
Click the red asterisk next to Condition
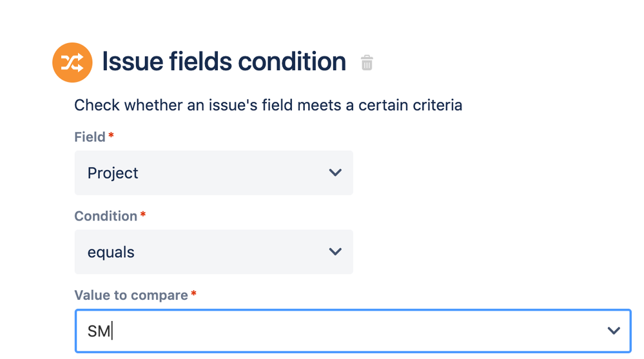coord(143,215)
